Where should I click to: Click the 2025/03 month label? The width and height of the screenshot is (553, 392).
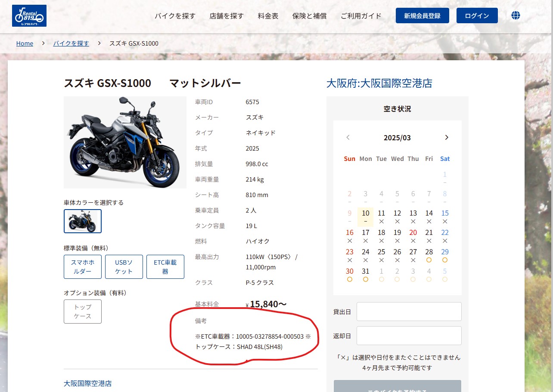pyautogui.click(x=397, y=138)
